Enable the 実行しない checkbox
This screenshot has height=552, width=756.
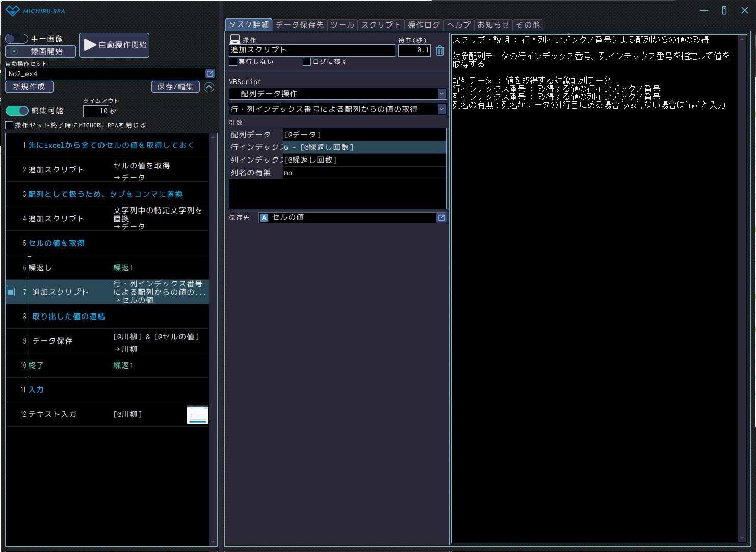click(233, 62)
